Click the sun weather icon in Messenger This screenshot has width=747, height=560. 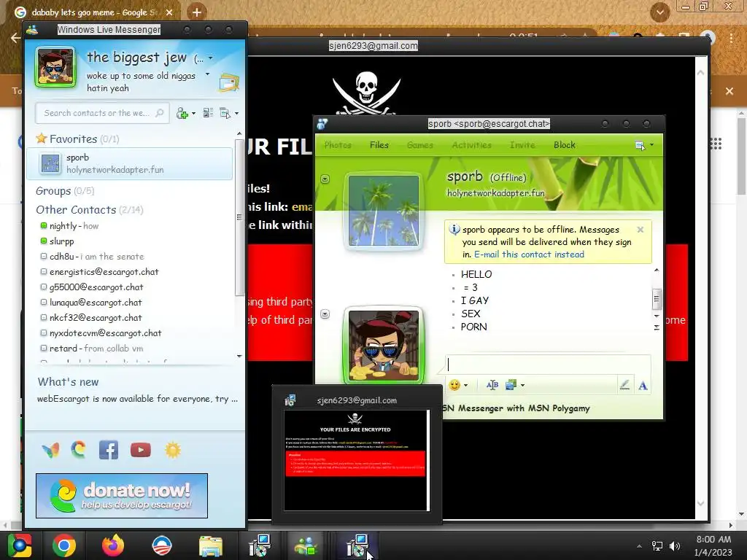pos(173,449)
